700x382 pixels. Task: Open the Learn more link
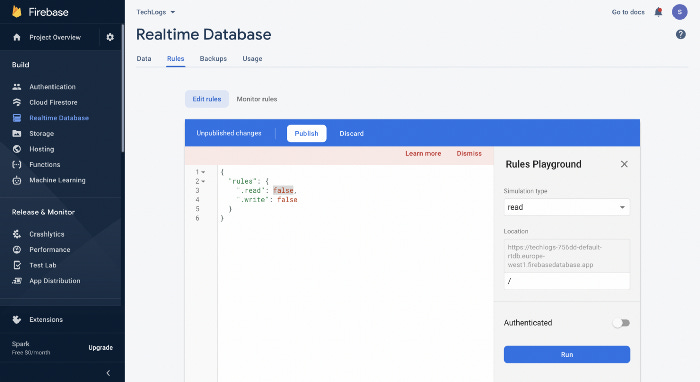(x=423, y=154)
